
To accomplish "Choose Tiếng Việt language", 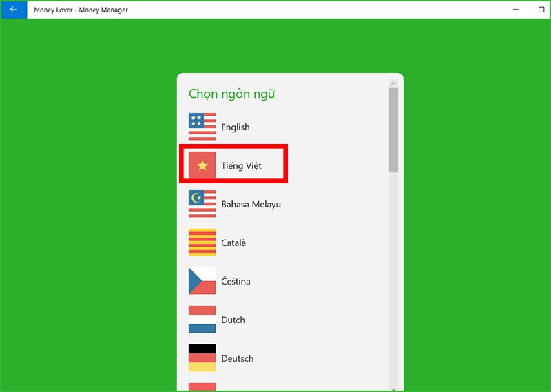I will point(242,165).
